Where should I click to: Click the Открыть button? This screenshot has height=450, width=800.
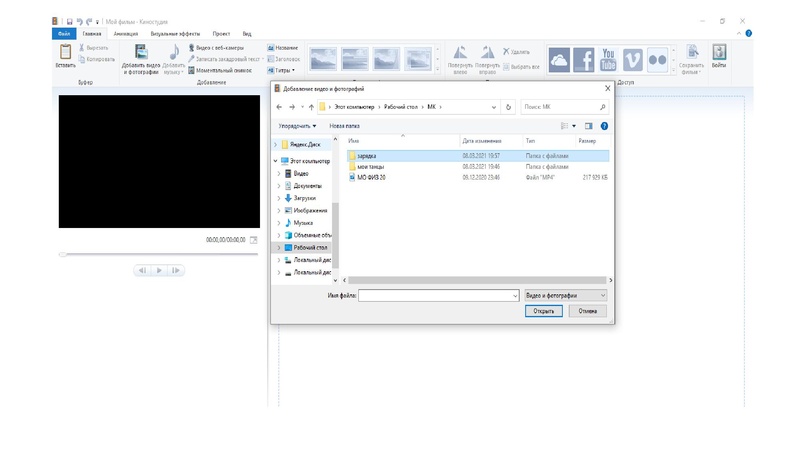pos(544,311)
